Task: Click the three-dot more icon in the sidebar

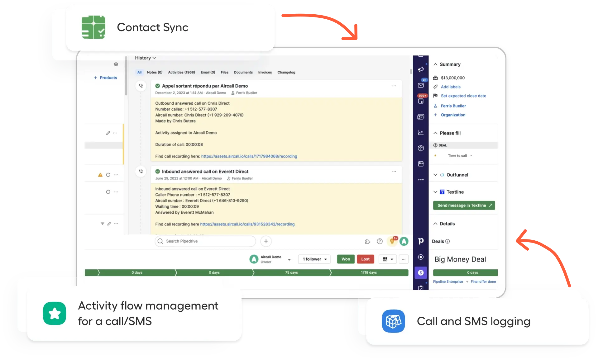Action: click(421, 179)
